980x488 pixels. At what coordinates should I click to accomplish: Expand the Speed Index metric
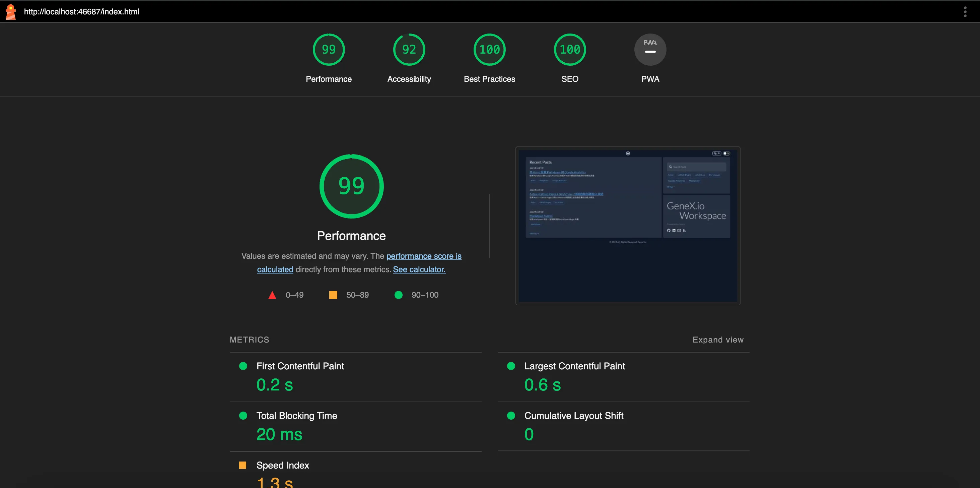pos(282,465)
